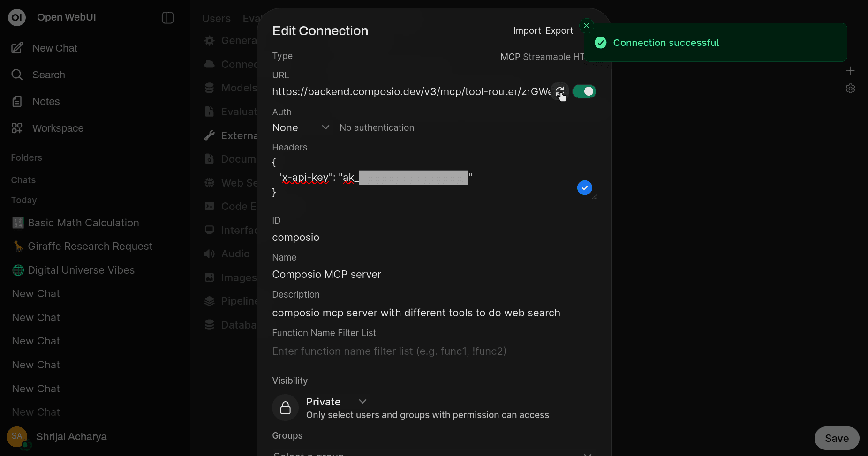Click the Audio speaker icon

pos(210,254)
